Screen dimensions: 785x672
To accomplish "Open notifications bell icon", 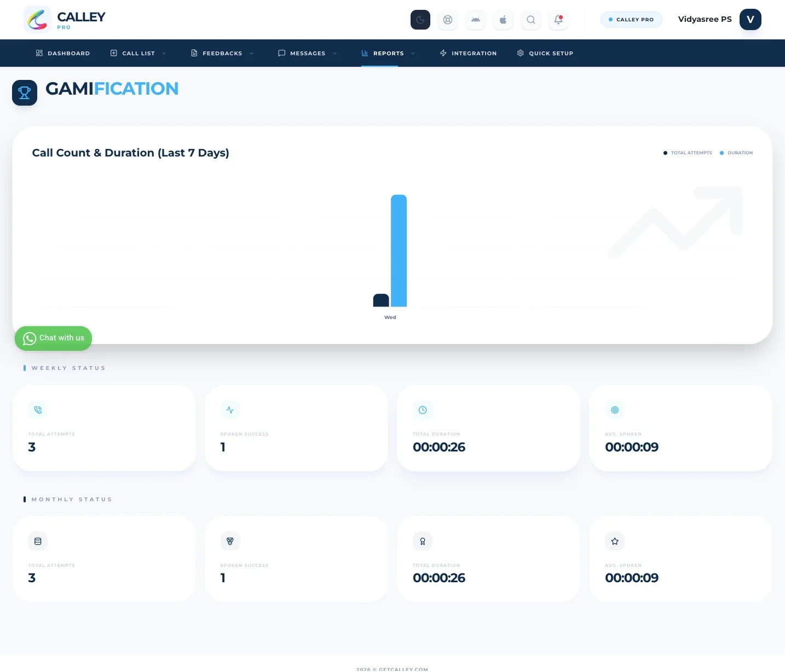I will pos(558,20).
